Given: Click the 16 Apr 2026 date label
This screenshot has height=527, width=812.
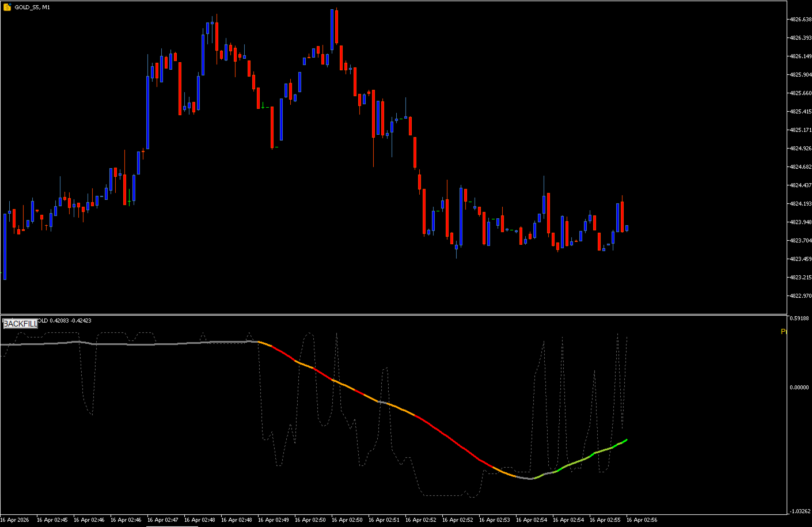Looking at the screenshot, I should click(14, 520).
